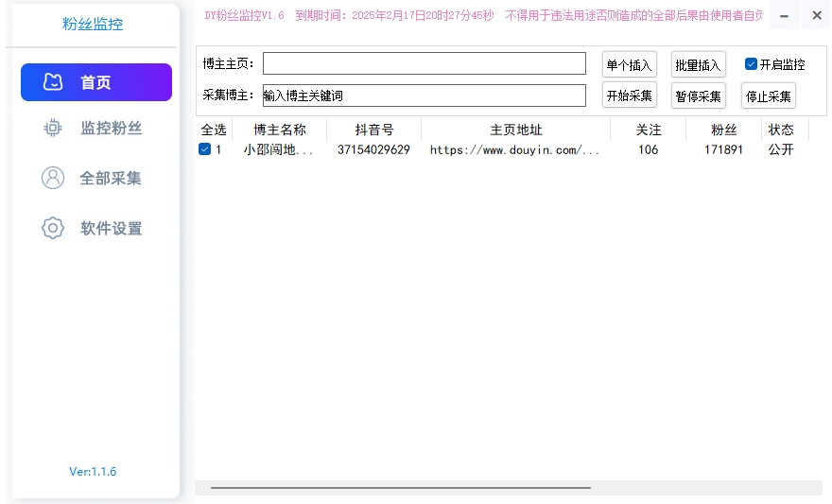Focus the 采集博主 keyword field
This screenshot has height=504, width=832.
click(x=424, y=96)
